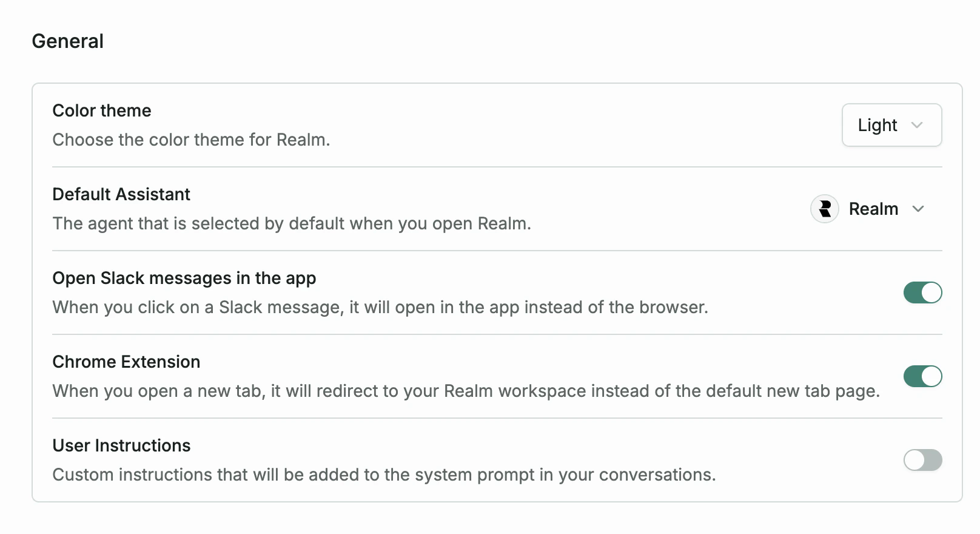Image resolution: width=980 pixels, height=534 pixels.
Task: Click the custom instructions description text
Action: [x=384, y=475]
